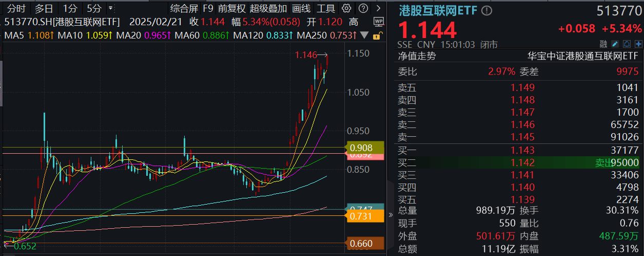Open the chart settings gear icon

click(x=346, y=8)
